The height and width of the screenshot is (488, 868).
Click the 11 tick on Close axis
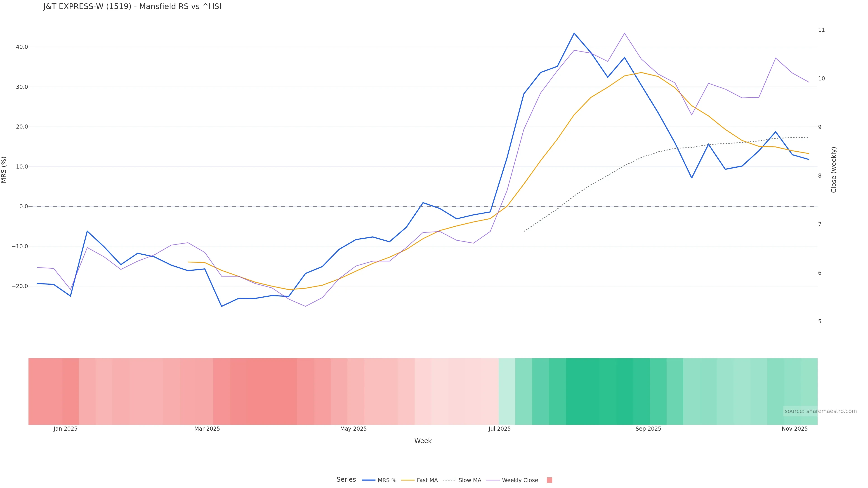(x=821, y=30)
